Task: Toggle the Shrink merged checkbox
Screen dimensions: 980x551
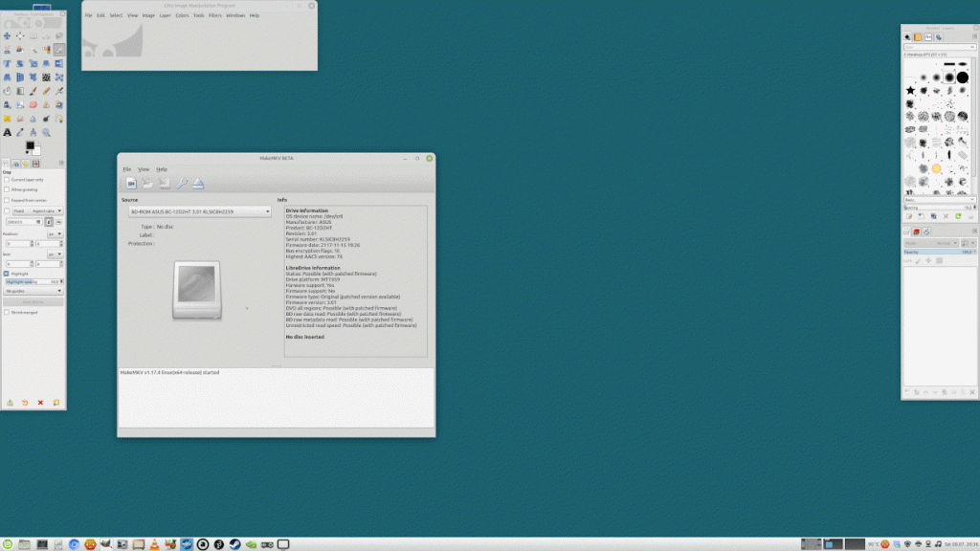Action: (x=7, y=313)
